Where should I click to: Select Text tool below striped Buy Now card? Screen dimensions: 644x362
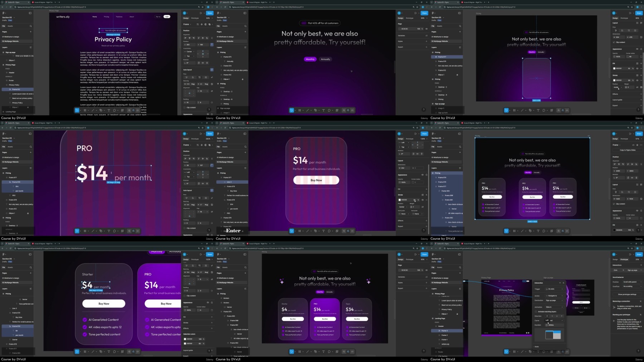[323, 231]
